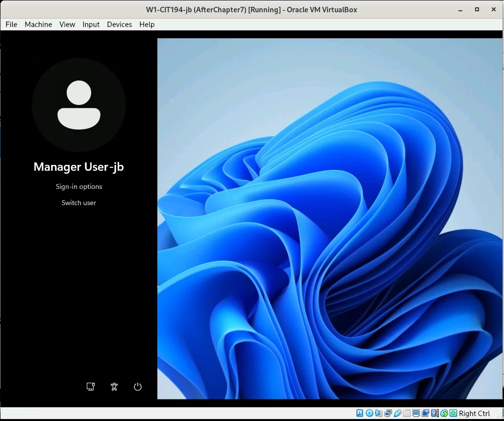
Task: Click the network connection icon on login screen
Action: tap(91, 387)
